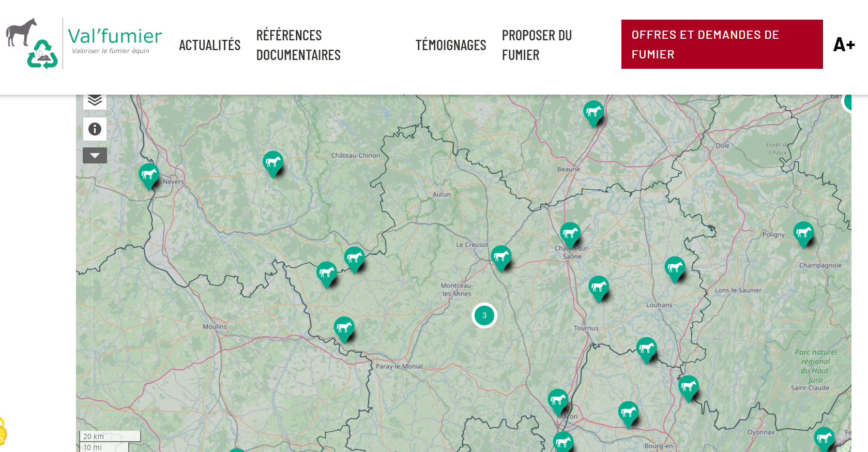Click the horse marker north of Beaune

pos(593,112)
